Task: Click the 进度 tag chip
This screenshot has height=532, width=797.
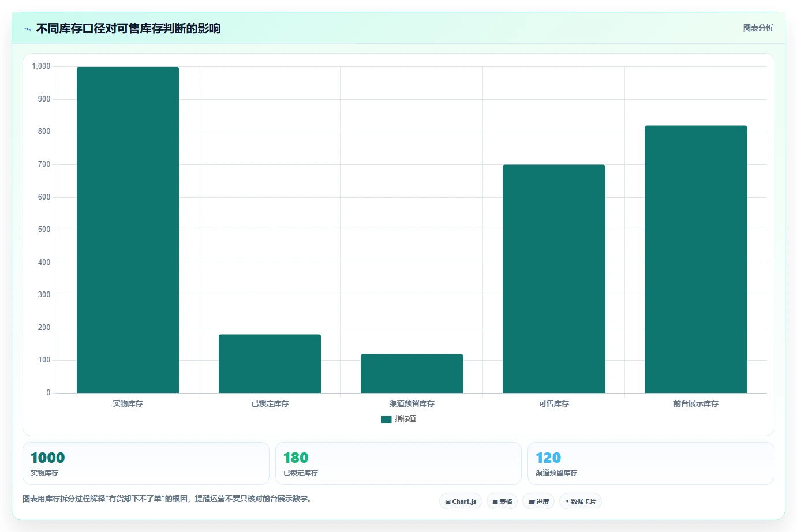Action: point(538,501)
